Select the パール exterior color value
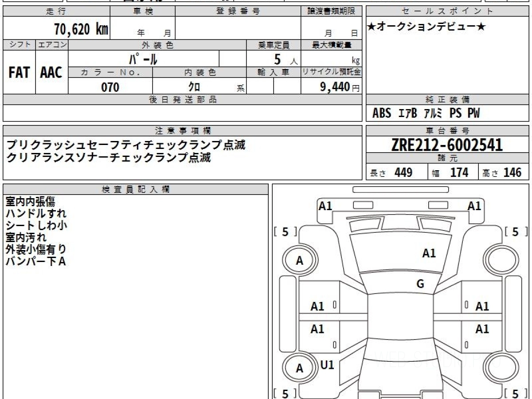The height and width of the screenshot is (399, 532). 143,59
